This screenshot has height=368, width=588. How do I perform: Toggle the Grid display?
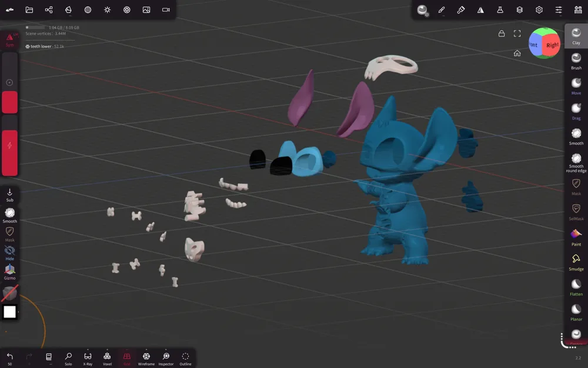point(127,359)
